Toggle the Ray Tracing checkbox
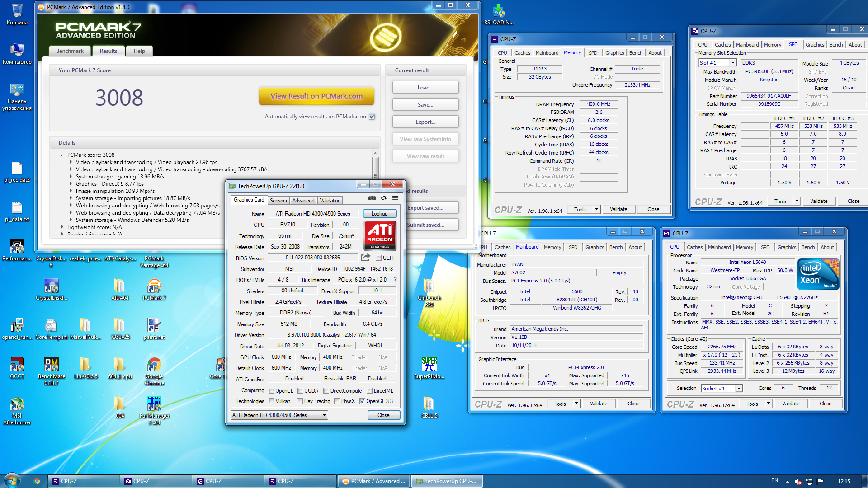Image resolution: width=868 pixels, height=488 pixels. click(x=300, y=401)
